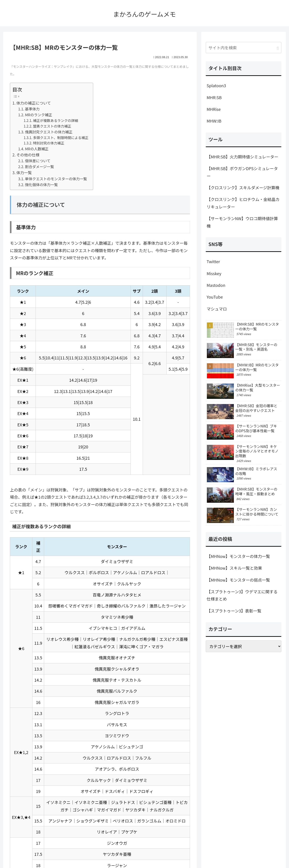Open the カテゴリーを選択 dropdown

tap(243, 646)
